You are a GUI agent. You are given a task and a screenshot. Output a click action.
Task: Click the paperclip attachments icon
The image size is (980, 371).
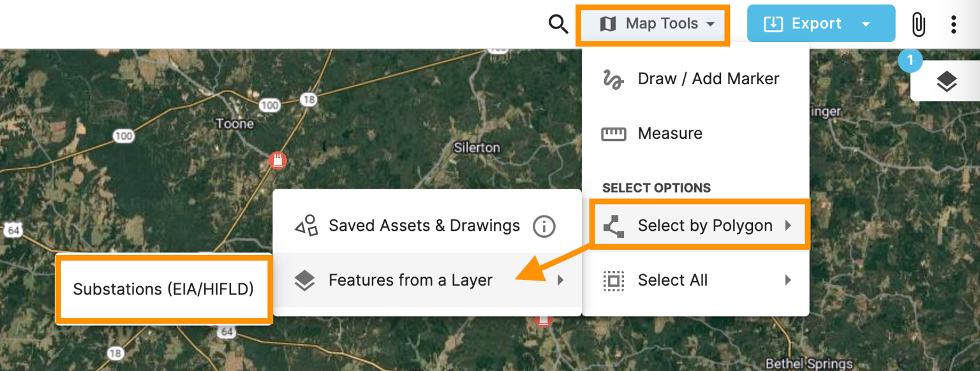[x=919, y=24]
